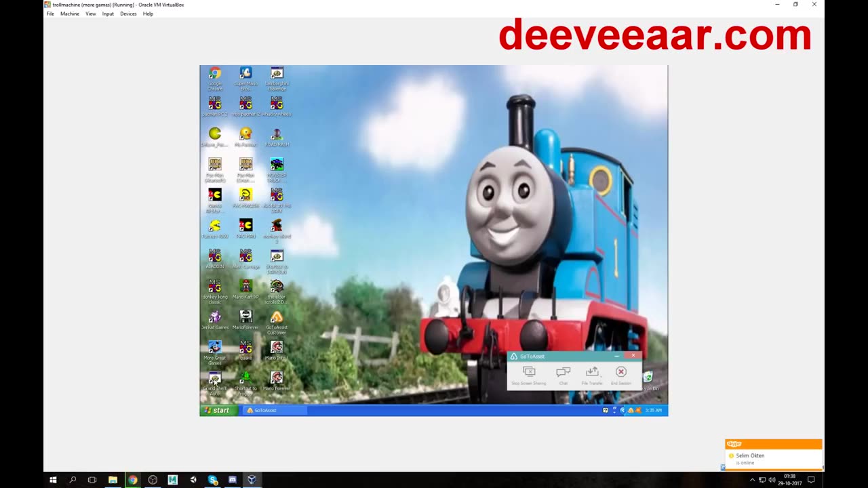Select GoToAssist Customer desktop icon
Image resolution: width=868 pixels, height=488 pixels.
[x=277, y=323]
